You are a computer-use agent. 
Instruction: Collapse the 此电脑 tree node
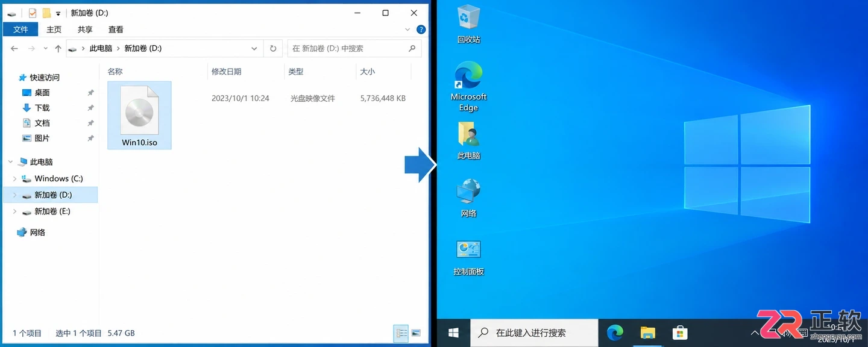click(x=10, y=162)
